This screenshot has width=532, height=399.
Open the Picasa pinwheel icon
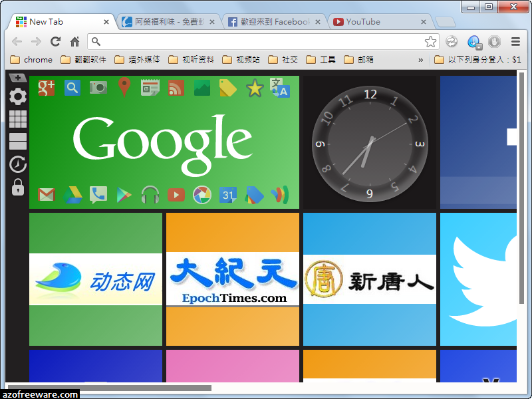202,195
